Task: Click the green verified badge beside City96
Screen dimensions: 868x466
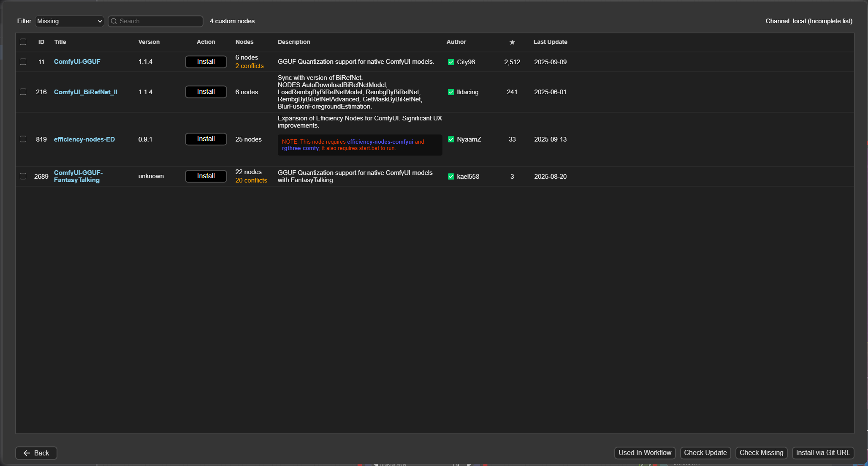Action: [x=451, y=62]
